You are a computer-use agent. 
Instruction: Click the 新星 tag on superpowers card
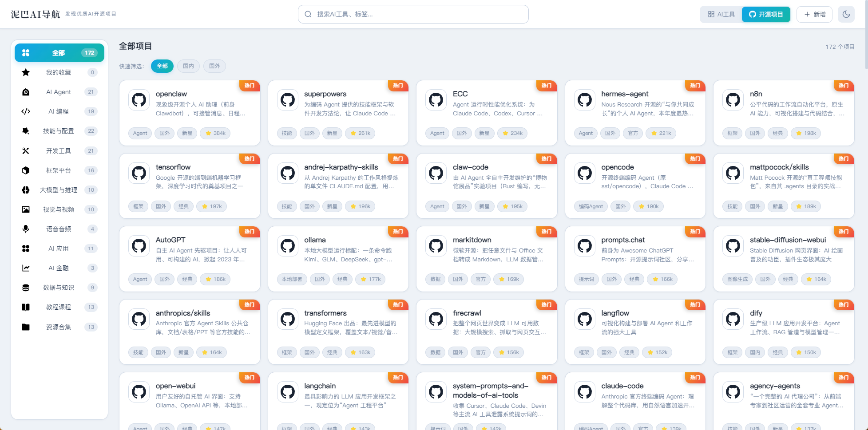(x=332, y=133)
